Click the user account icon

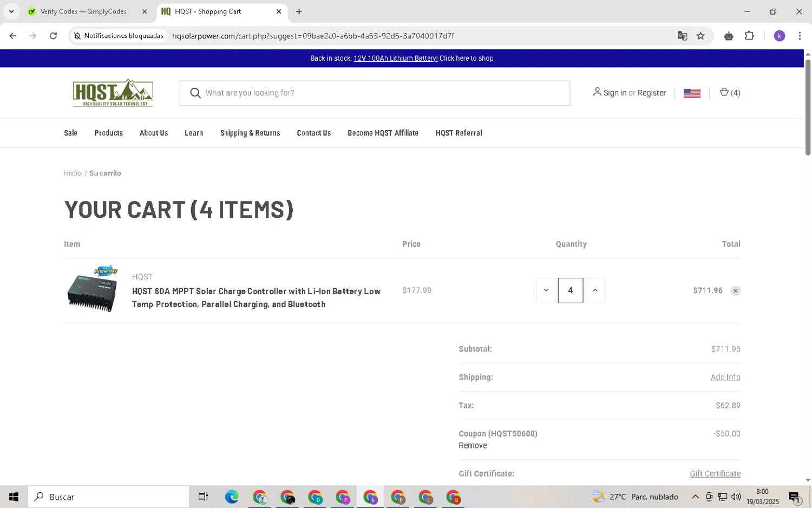597,92
